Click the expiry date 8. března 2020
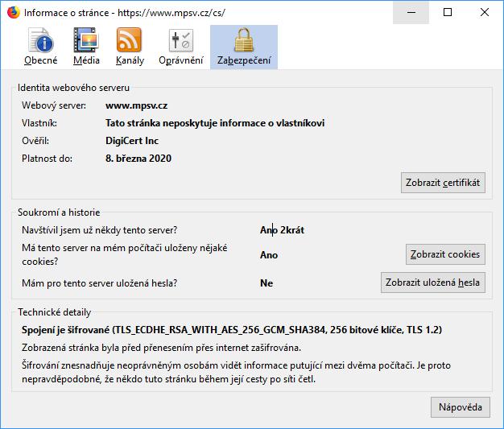 [138, 159]
